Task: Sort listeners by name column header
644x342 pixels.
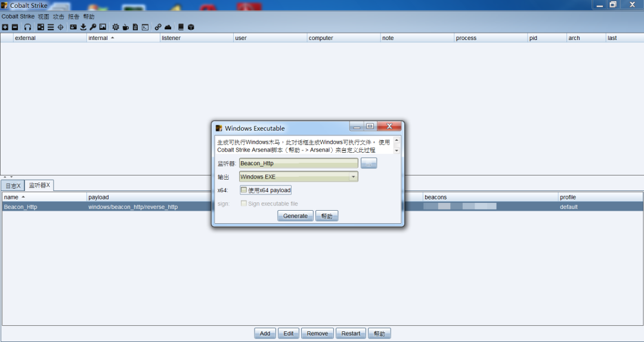Action: point(44,198)
